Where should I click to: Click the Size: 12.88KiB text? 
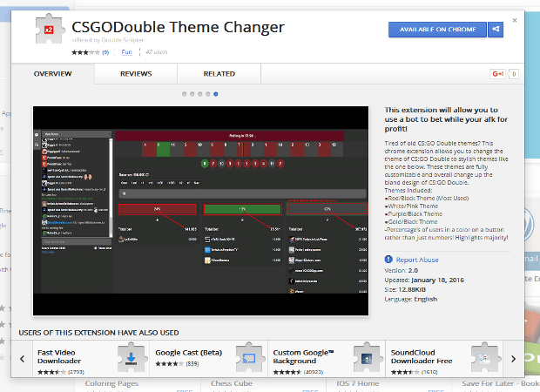(405, 289)
